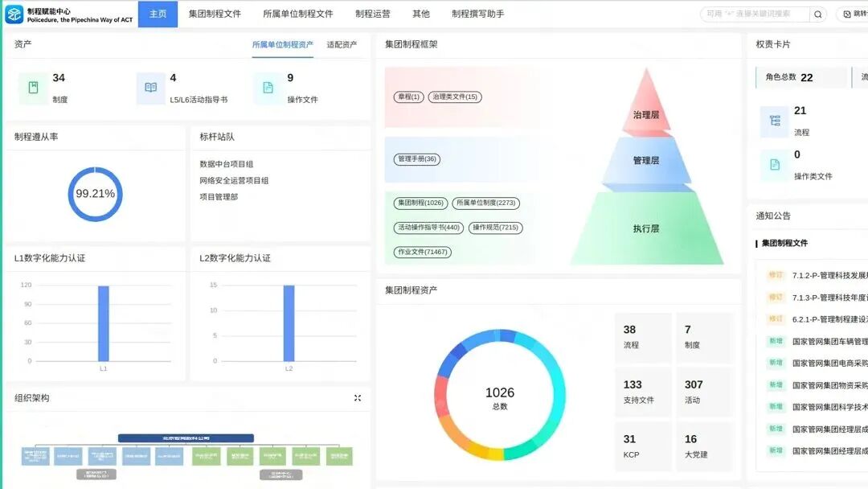Click the 操作文件 document icon
Screen dimensions: 868x489
(x=268, y=88)
